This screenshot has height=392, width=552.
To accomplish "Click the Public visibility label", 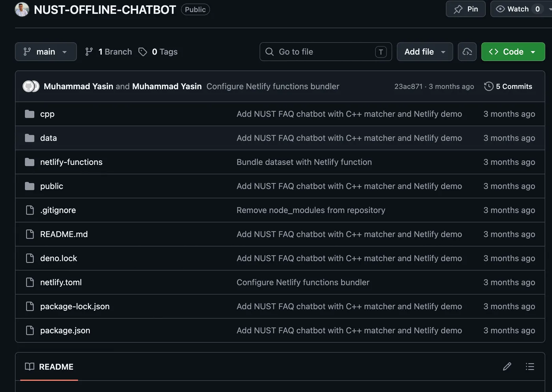I will pyautogui.click(x=195, y=9).
